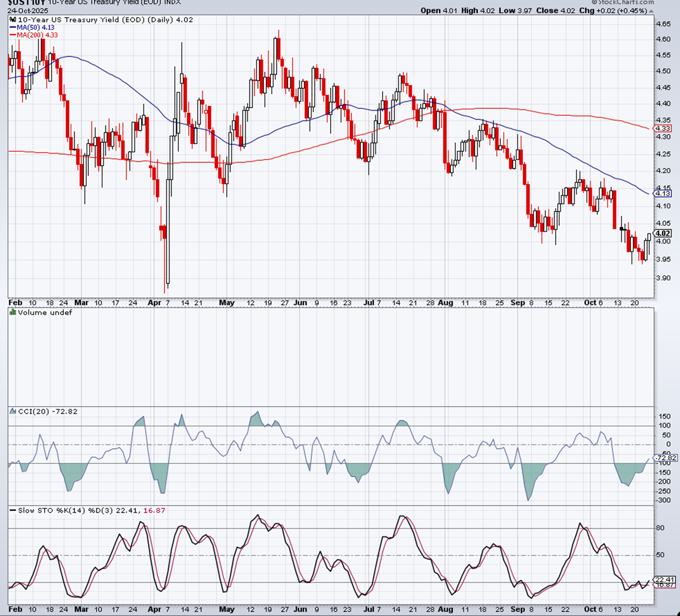680x616 pixels.
Task: Click the red 4.33 moving average tag
Action: (x=663, y=129)
